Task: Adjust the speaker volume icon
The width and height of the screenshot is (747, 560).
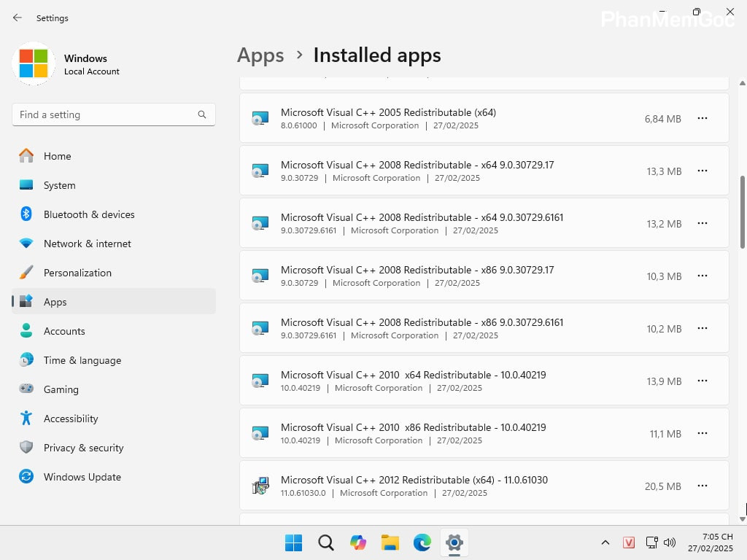Action: point(670,542)
